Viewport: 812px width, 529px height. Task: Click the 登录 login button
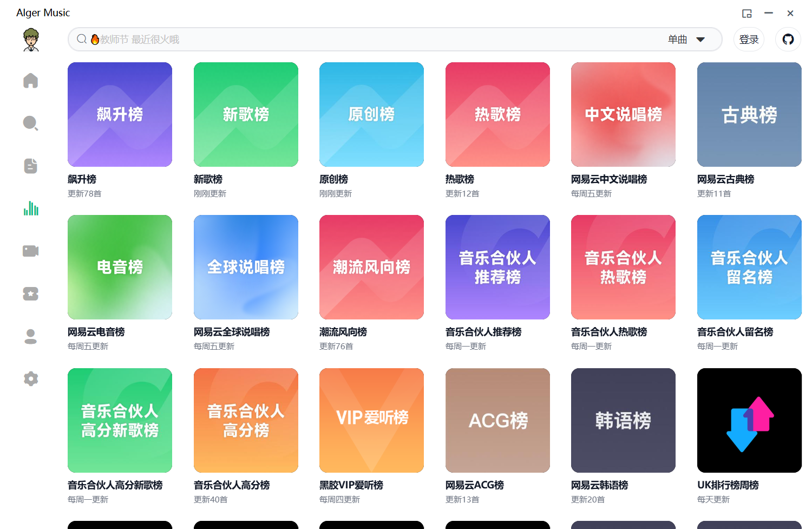749,40
